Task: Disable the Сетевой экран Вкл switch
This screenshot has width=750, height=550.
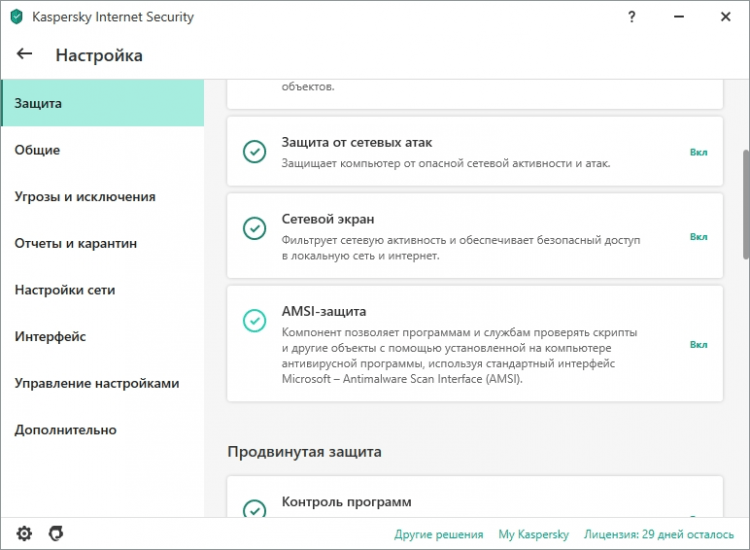Action: 698,237
